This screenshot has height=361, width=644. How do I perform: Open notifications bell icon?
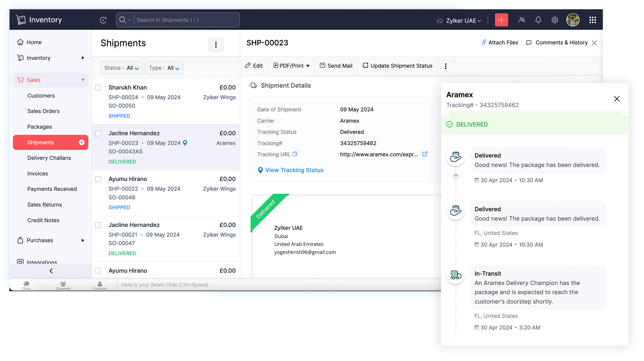pos(538,20)
